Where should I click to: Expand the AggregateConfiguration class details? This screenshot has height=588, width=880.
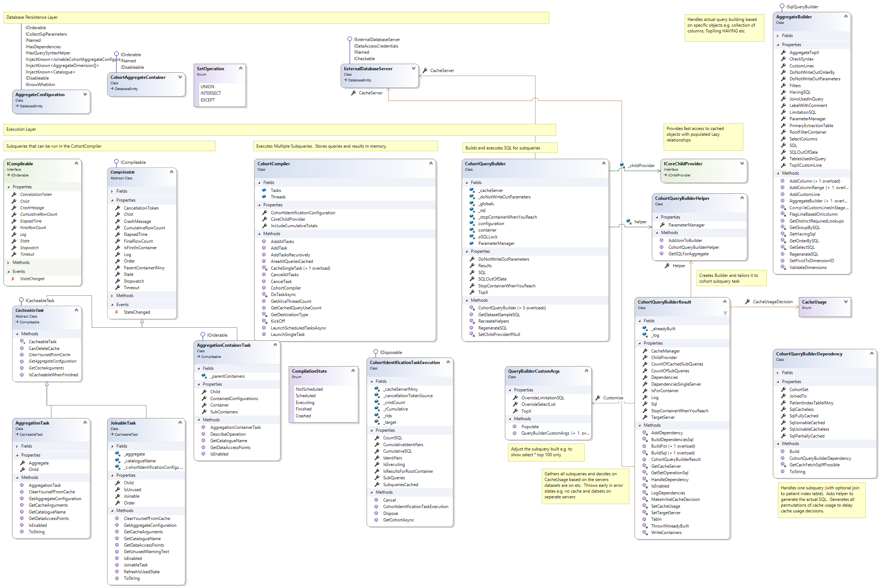pos(85,94)
